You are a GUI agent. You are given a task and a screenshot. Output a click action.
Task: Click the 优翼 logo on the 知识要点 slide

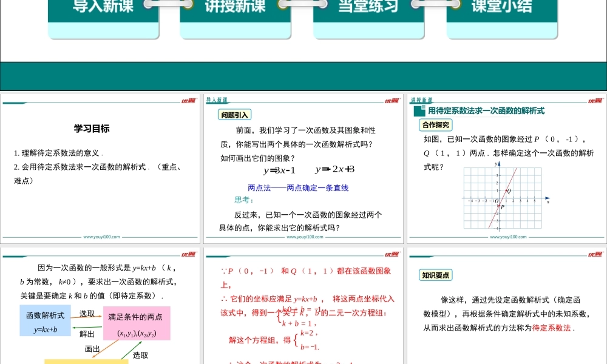(594, 254)
